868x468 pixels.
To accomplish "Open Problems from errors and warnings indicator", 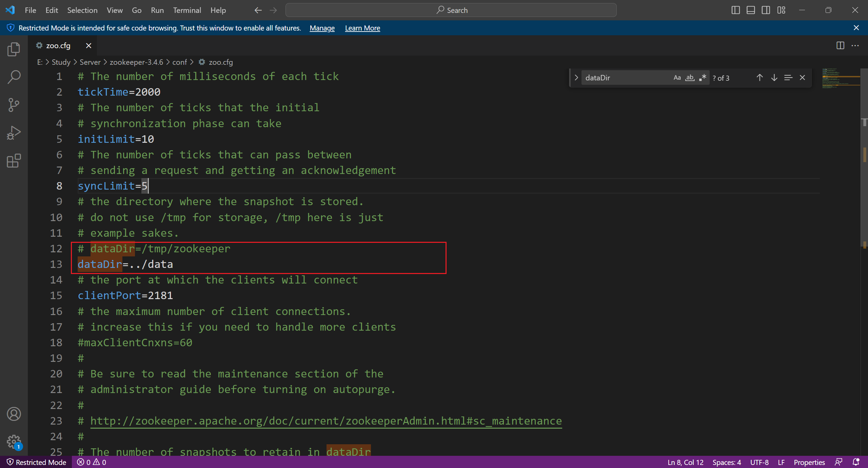I will [x=92, y=462].
